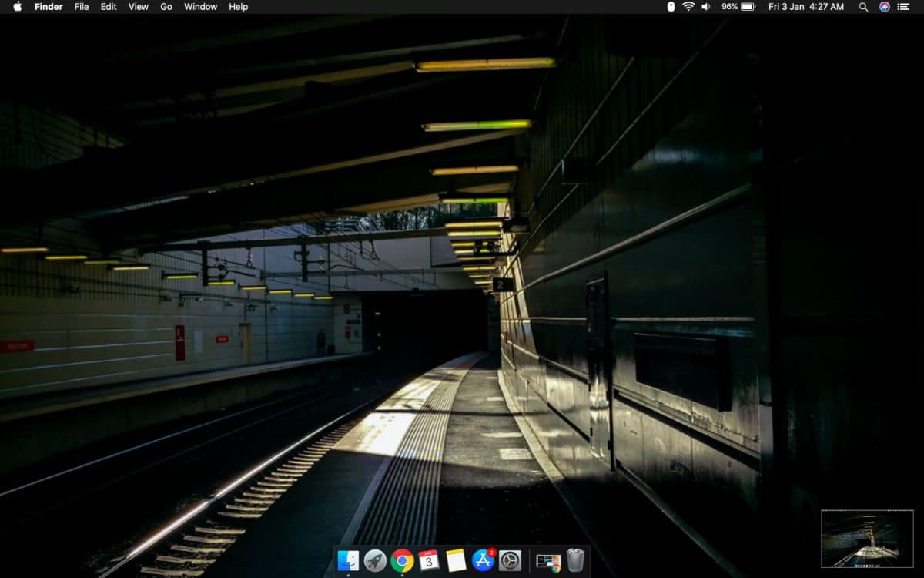Open Spotlight search in the menu bar

(862, 7)
